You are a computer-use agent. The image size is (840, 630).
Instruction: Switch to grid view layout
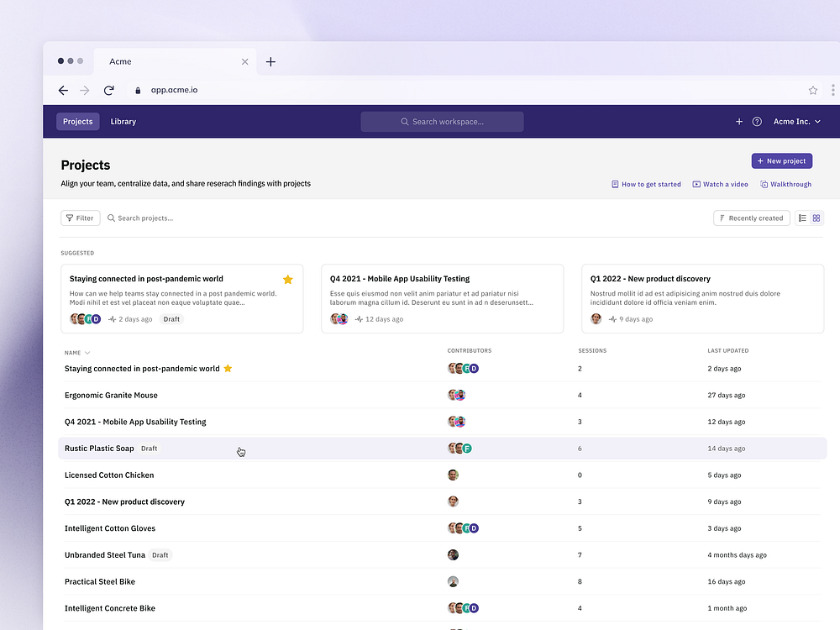click(816, 218)
